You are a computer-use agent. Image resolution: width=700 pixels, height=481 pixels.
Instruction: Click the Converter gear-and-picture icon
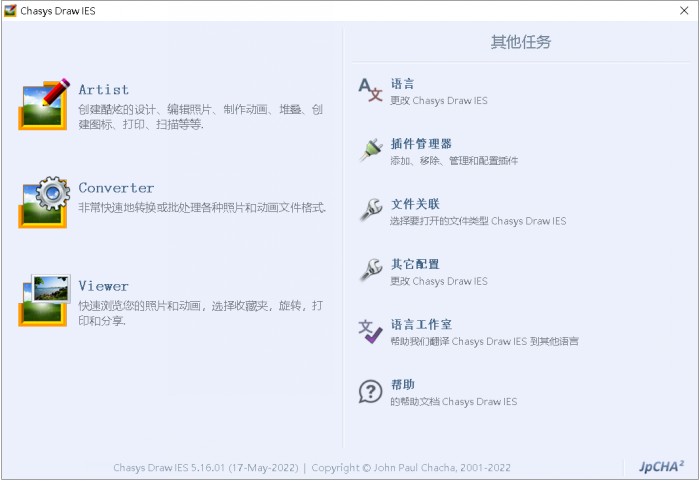tap(43, 202)
